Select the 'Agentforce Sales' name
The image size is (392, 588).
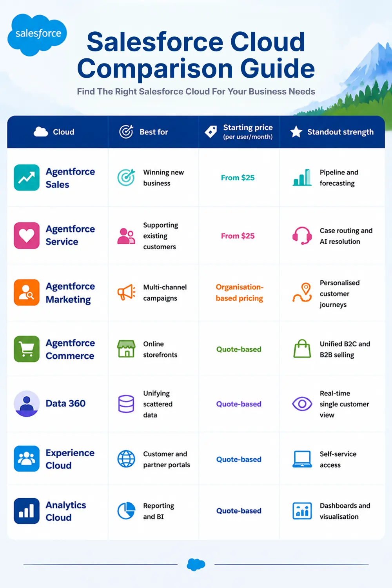[70, 178]
